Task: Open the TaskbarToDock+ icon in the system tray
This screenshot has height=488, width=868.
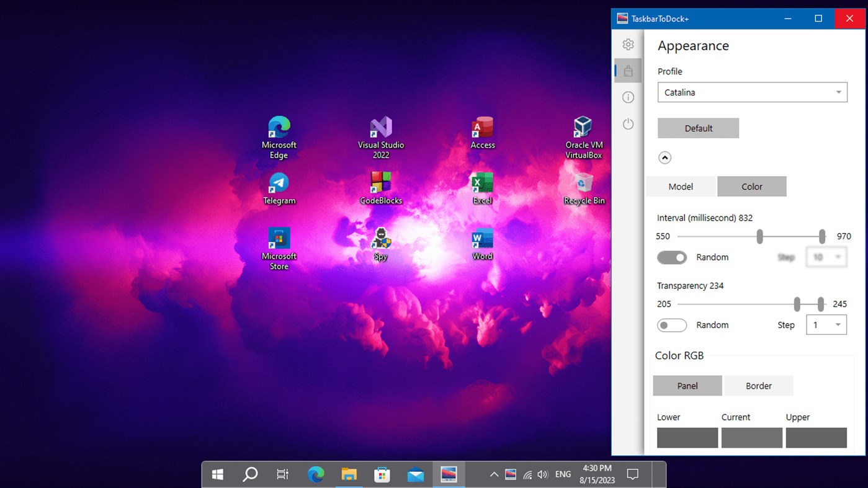Action: 510,474
